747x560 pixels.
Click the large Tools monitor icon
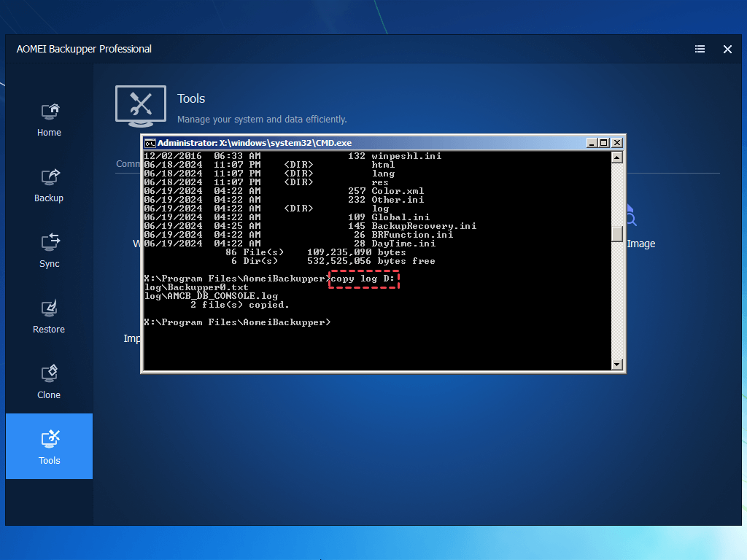(141, 106)
